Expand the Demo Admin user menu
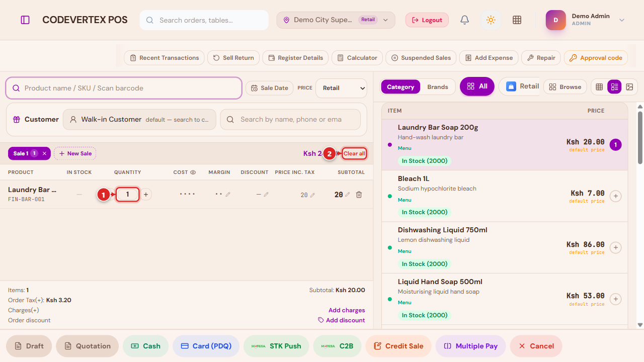644x362 pixels. (x=586, y=20)
